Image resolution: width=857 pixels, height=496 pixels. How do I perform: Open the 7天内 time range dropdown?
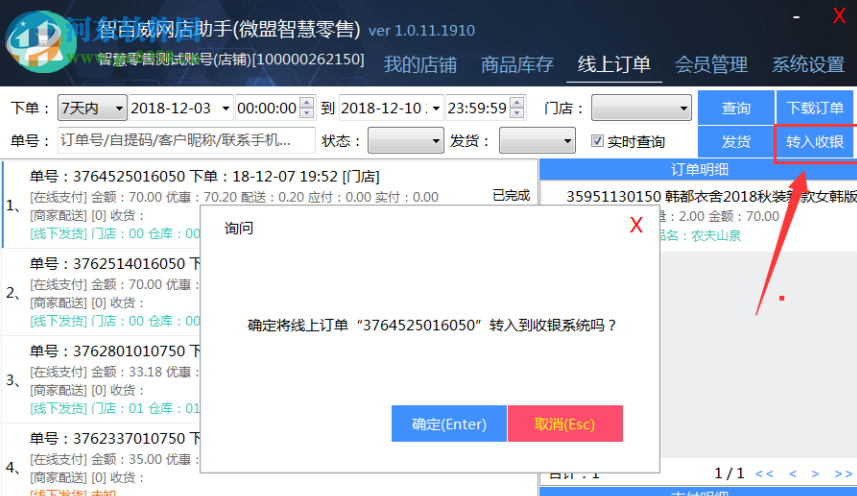click(92, 108)
